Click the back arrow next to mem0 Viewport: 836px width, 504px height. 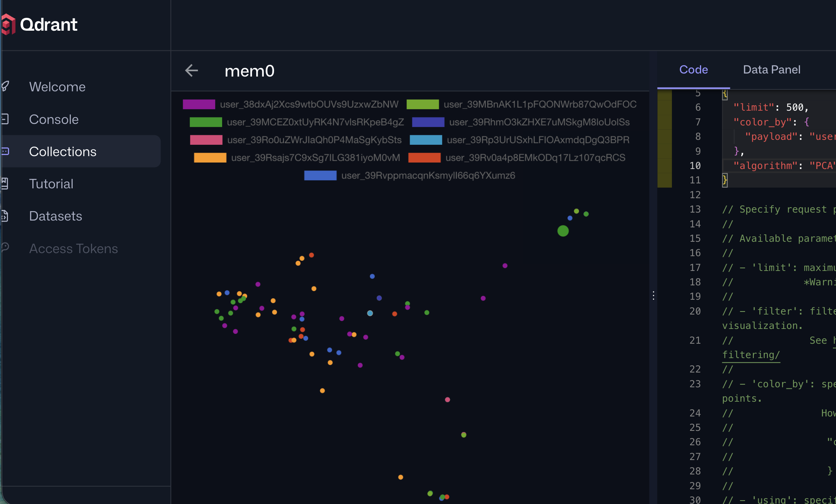click(x=191, y=70)
